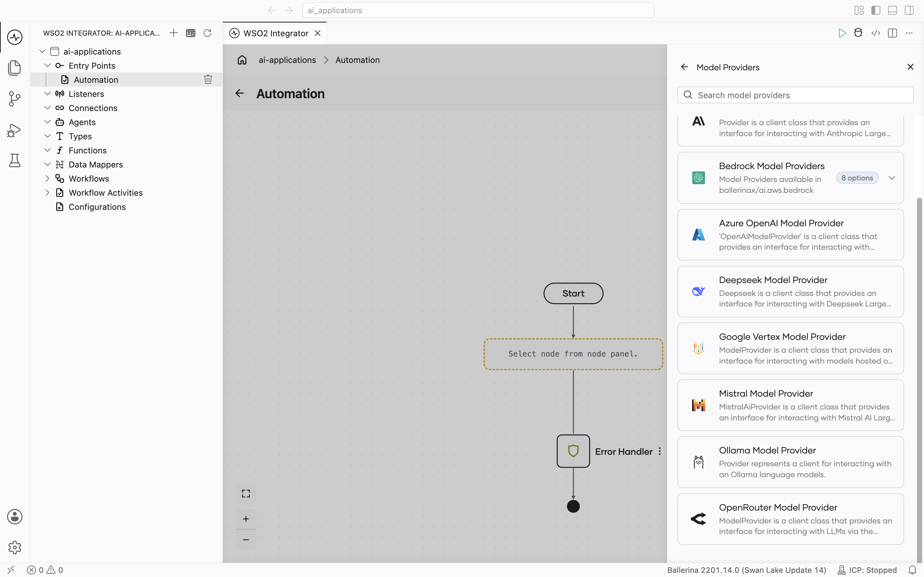924x577 pixels.
Task: Toggle secondary side bar layout icon
Action: click(909, 10)
